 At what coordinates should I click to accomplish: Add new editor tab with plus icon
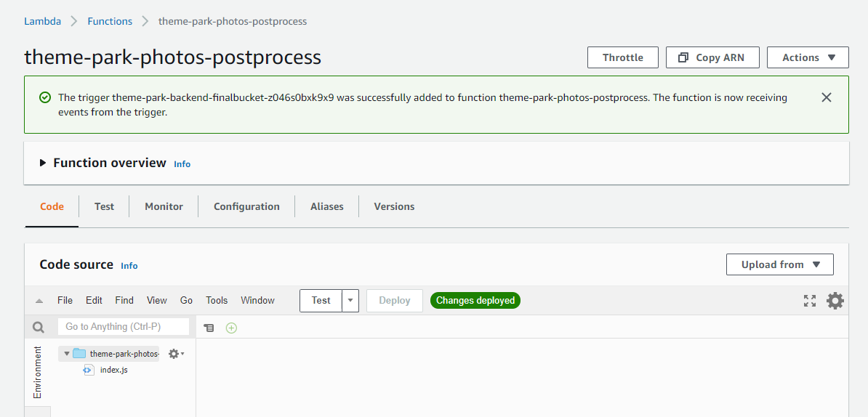[x=231, y=328]
